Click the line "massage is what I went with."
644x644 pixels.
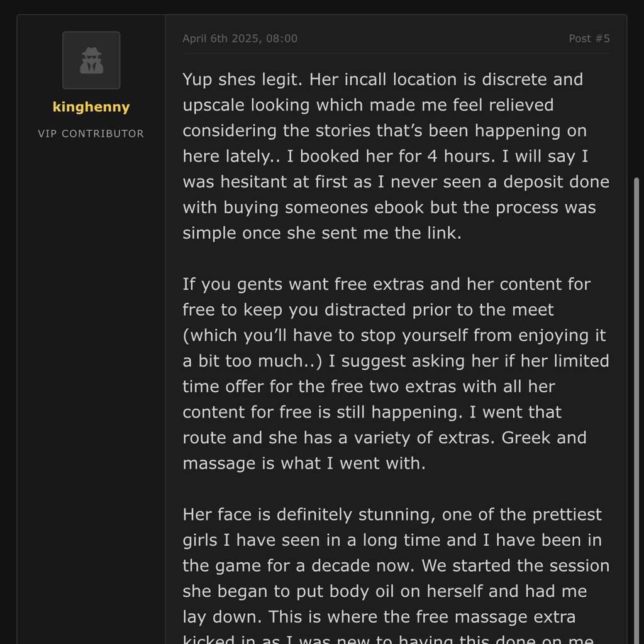(x=304, y=464)
